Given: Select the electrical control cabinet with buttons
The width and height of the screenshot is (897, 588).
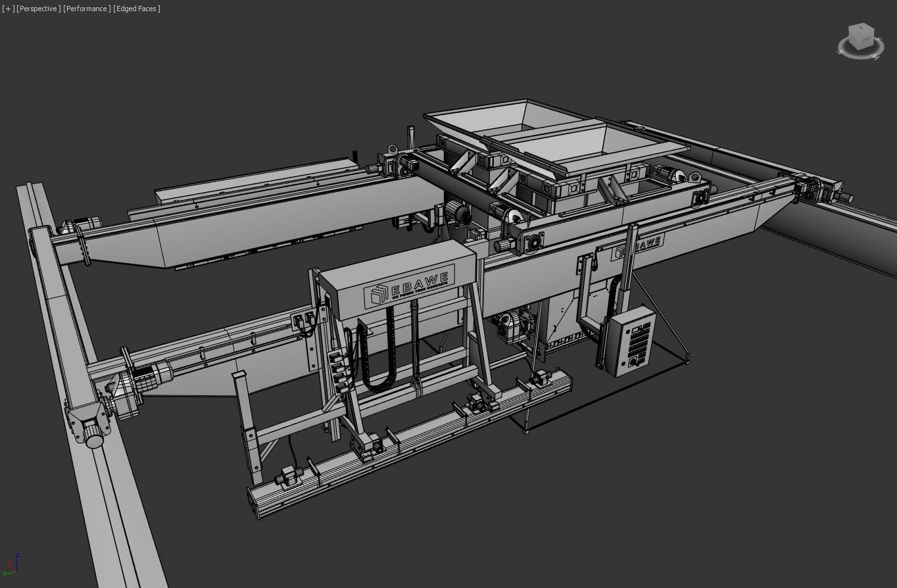Looking at the screenshot, I should 629,340.
